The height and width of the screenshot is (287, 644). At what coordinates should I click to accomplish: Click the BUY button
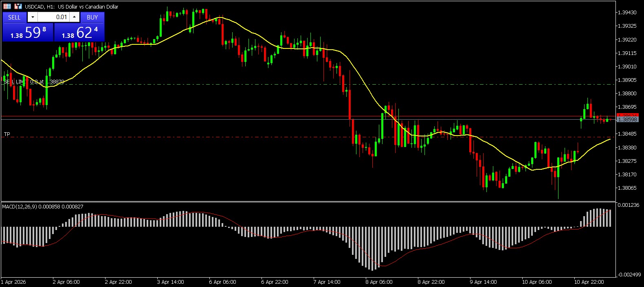pos(92,17)
